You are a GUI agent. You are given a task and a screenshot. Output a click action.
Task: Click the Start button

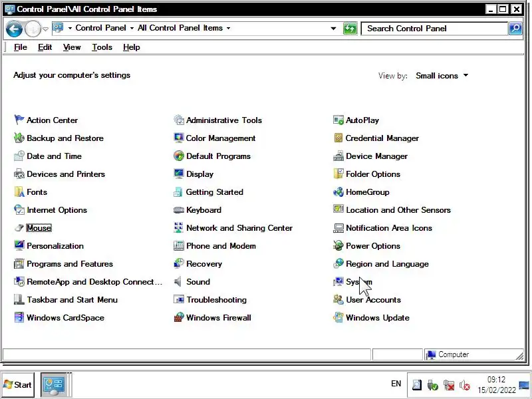pos(18,385)
